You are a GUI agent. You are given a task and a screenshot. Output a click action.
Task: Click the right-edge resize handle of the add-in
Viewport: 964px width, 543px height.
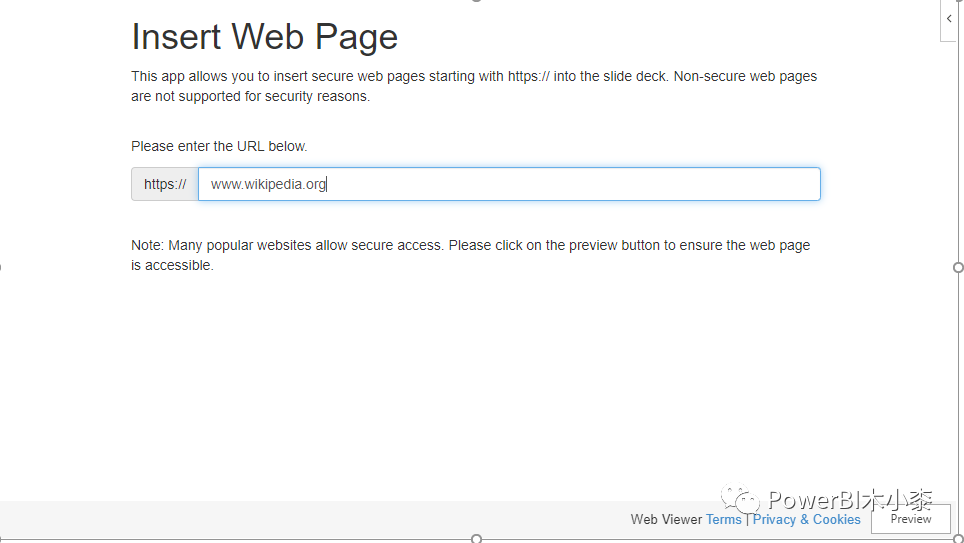(958, 267)
